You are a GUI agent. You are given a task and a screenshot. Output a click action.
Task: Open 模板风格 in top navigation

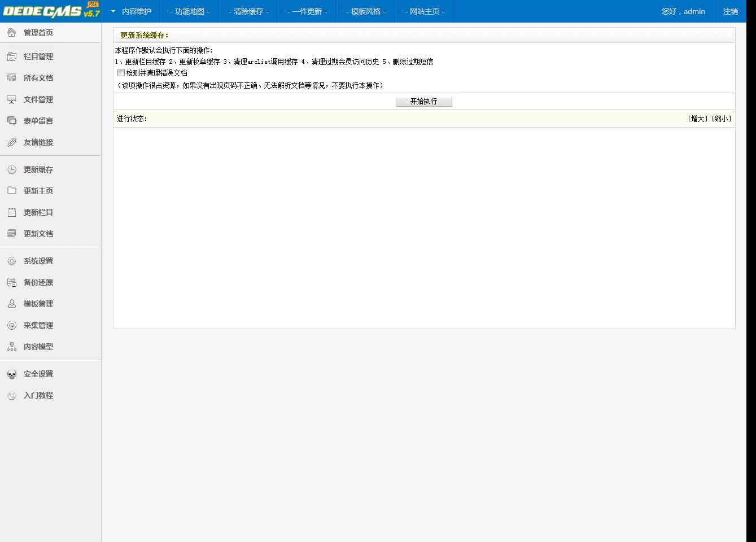click(x=366, y=11)
